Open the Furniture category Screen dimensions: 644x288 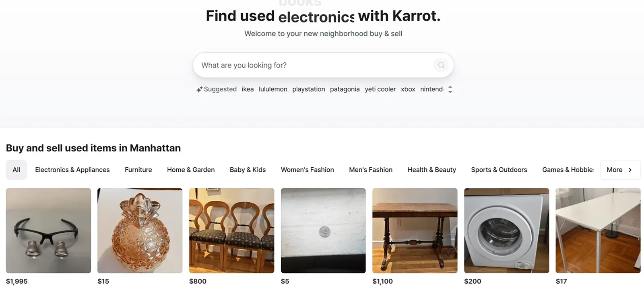pyautogui.click(x=138, y=170)
